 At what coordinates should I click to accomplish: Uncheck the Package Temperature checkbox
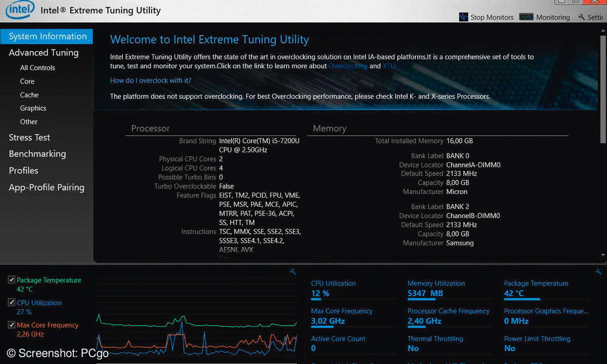(x=12, y=280)
